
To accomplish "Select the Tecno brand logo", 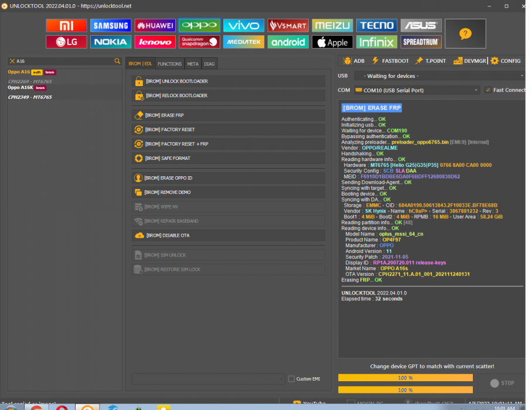I will 377,25.
